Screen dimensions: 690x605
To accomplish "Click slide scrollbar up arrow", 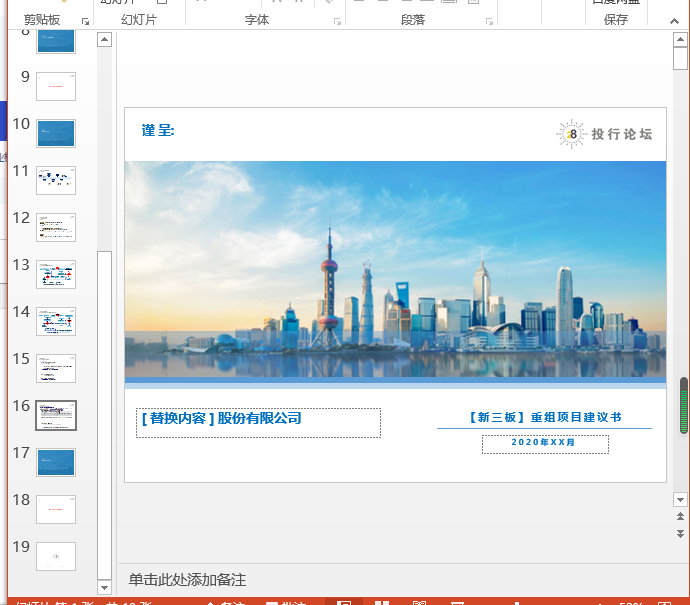I will (x=680, y=40).
